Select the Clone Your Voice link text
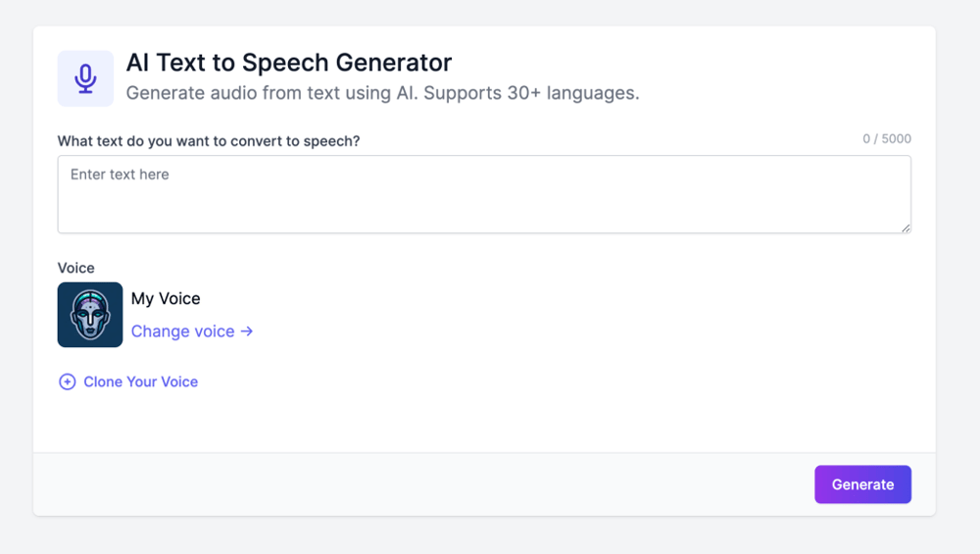Screen dimensions: 980x554 (141, 382)
